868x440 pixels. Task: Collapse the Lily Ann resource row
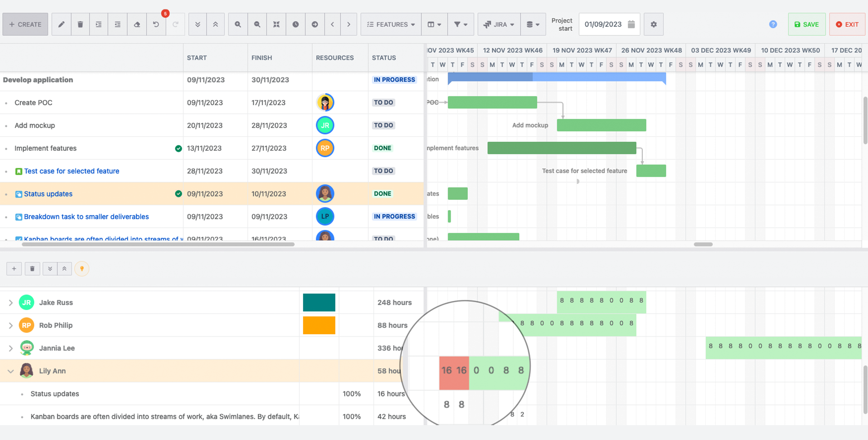tap(10, 371)
